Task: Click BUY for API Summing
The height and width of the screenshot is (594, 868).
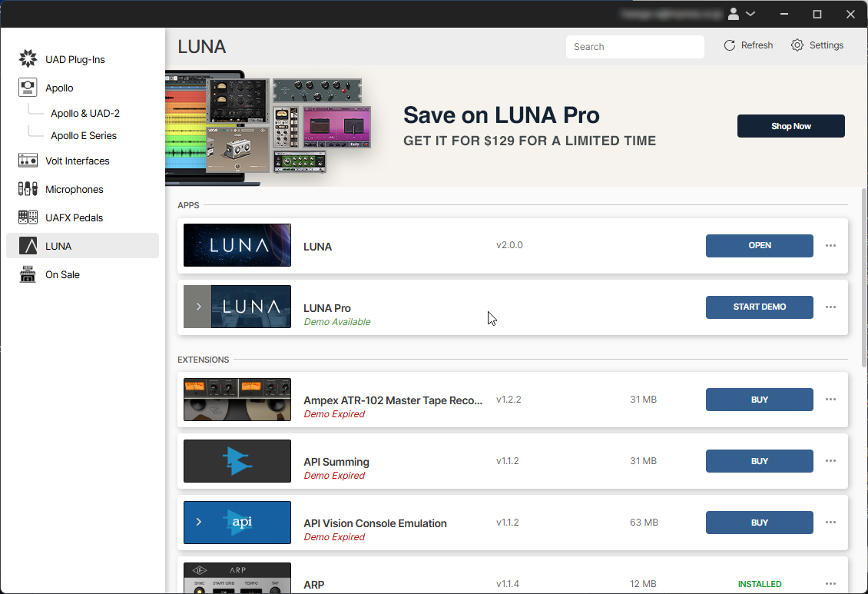Action: [x=759, y=460]
